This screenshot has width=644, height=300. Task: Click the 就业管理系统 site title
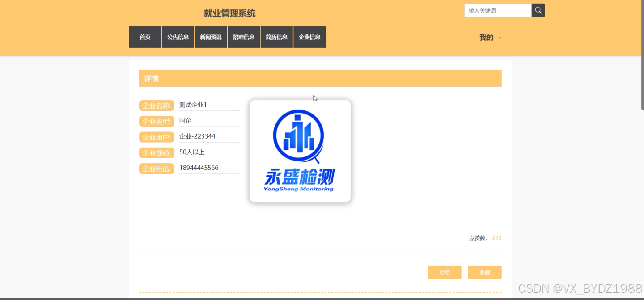click(x=229, y=13)
